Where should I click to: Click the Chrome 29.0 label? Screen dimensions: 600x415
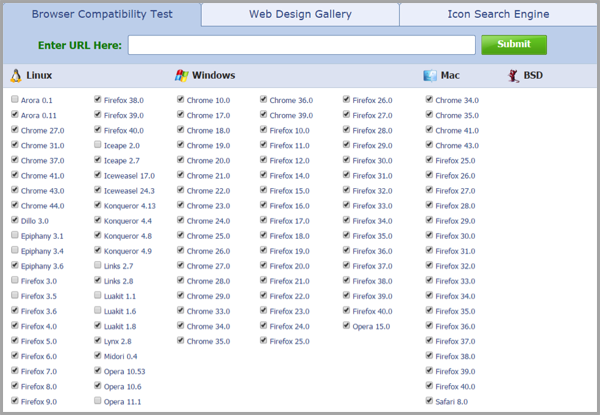click(x=209, y=296)
